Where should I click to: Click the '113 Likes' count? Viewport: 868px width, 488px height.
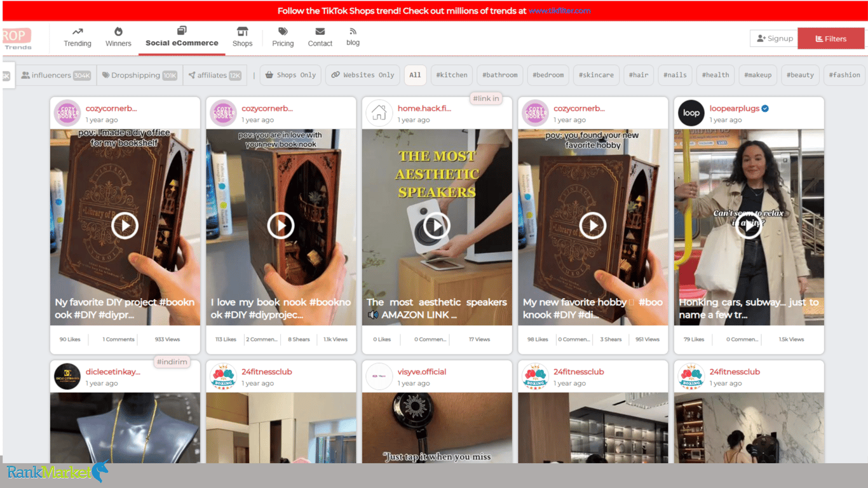coord(226,339)
